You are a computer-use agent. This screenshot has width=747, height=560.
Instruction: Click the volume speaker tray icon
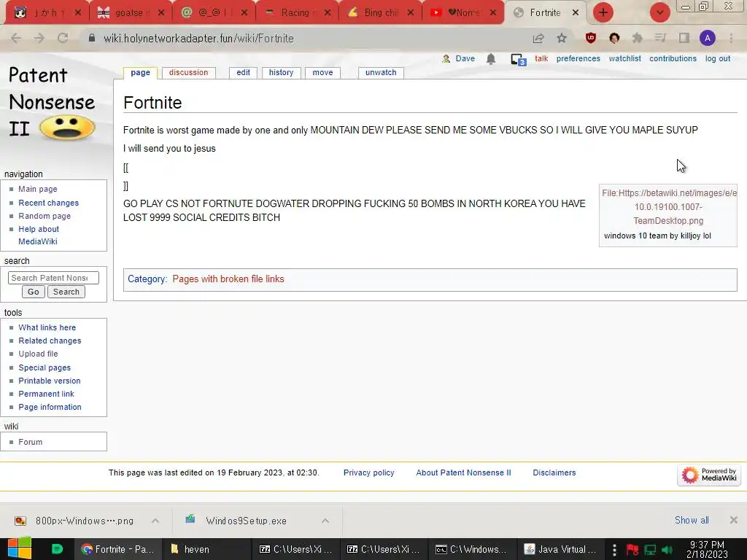667,550
